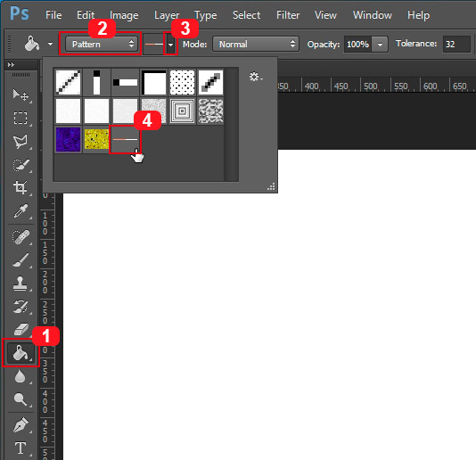This screenshot has width=476, height=460.
Task: Select the Brush tool
Action: pos(21,260)
